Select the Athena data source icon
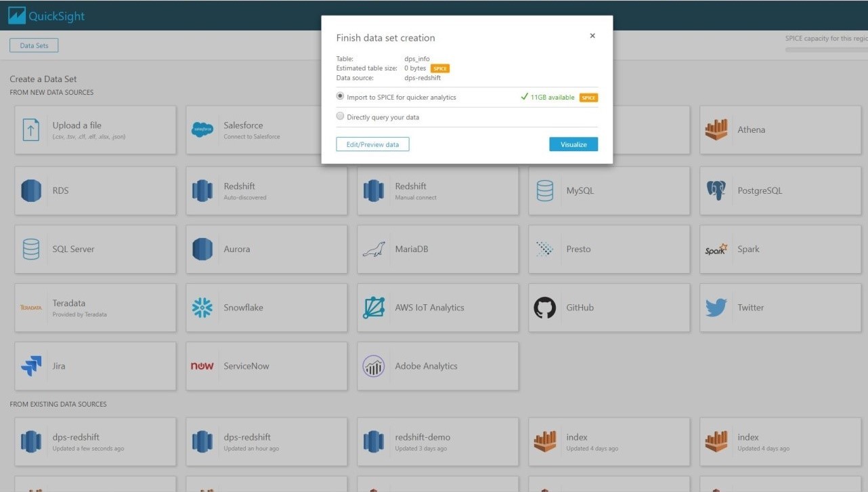The height and width of the screenshot is (492, 868). [716, 129]
